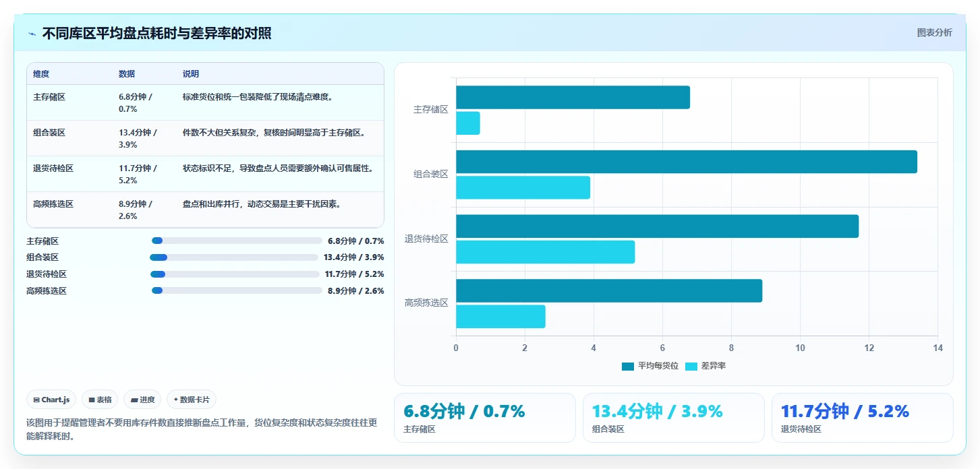The image size is (980, 469).
Task: Open the 11.7分钟 / 5.2% data card
Action: (x=862, y=418)
